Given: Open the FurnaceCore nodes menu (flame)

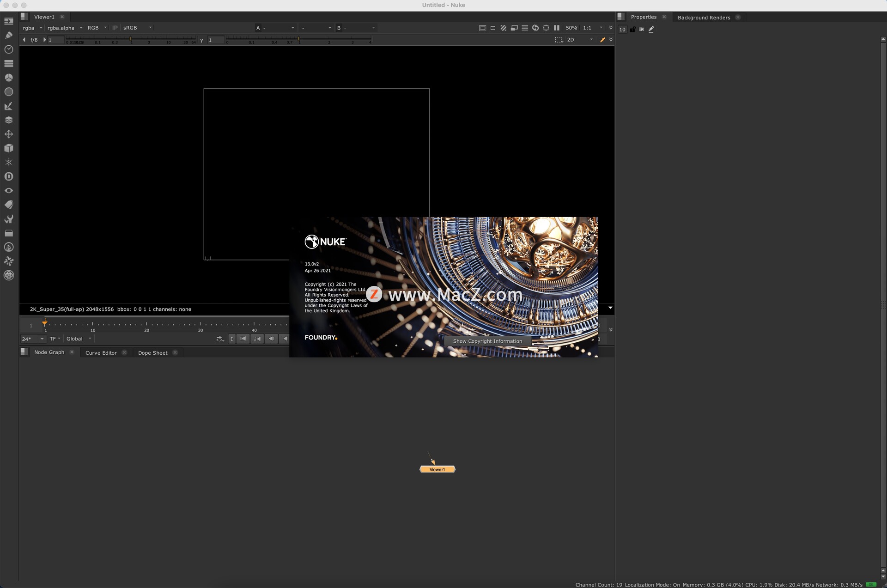Looking at the screenshot, I should point(9,247).
